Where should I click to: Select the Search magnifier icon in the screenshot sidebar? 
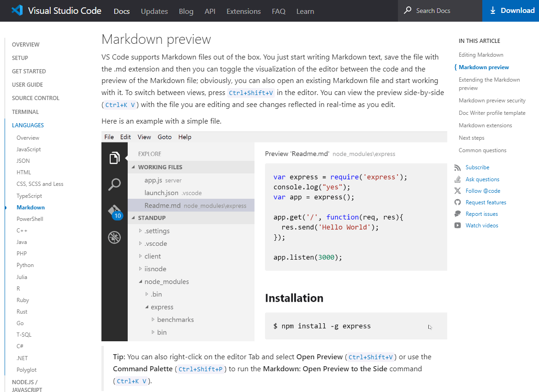click(114, 184)
